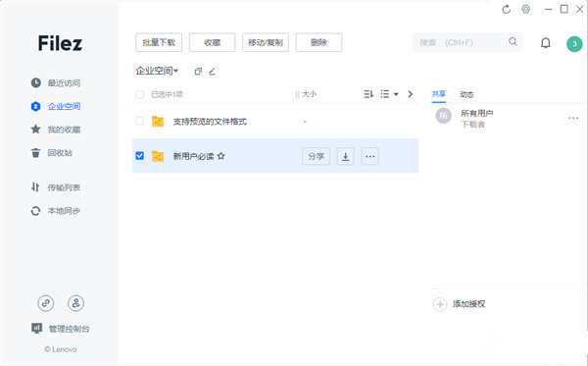Open the 新用户必读 folder
Screen dimensions: 588x366
click(x=193, y=156)
